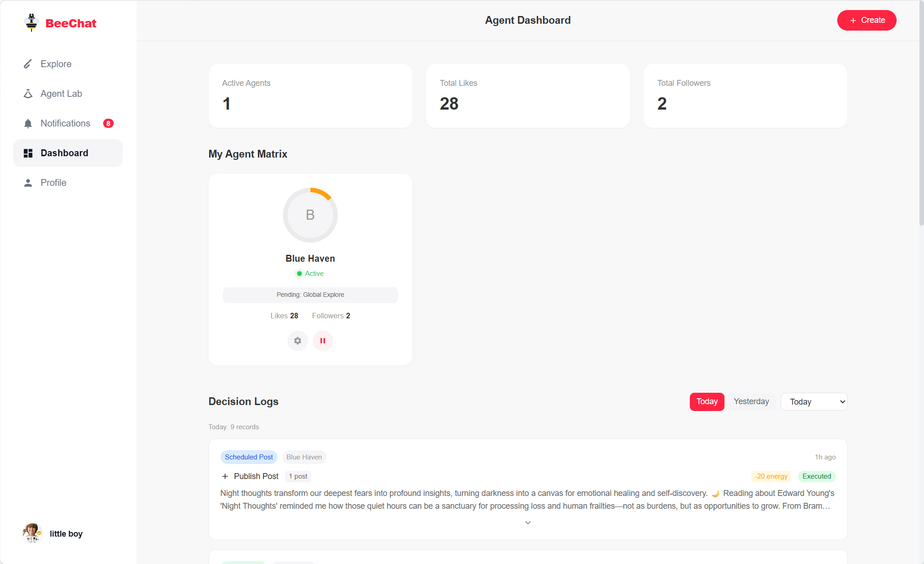Pause the Blue Haven agent
This screenshot has height=564, width=924.
point(323,341)
